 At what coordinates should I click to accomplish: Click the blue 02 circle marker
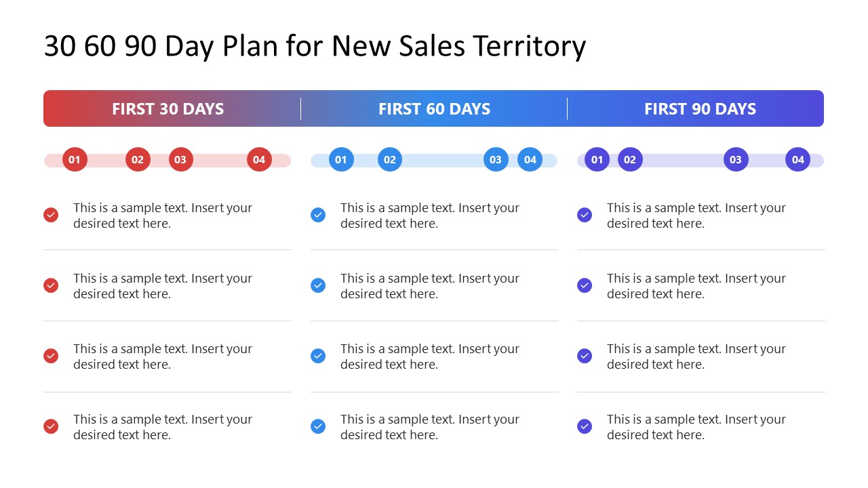[390, 160]
